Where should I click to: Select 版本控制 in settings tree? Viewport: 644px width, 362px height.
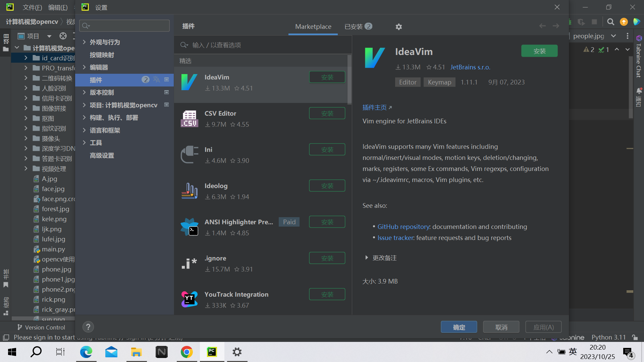click(102, 93)
